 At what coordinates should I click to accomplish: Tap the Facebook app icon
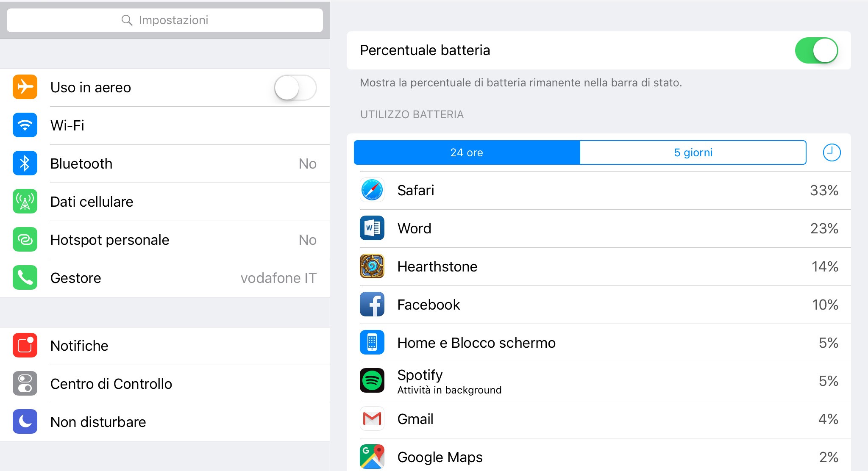pos(372,304)
